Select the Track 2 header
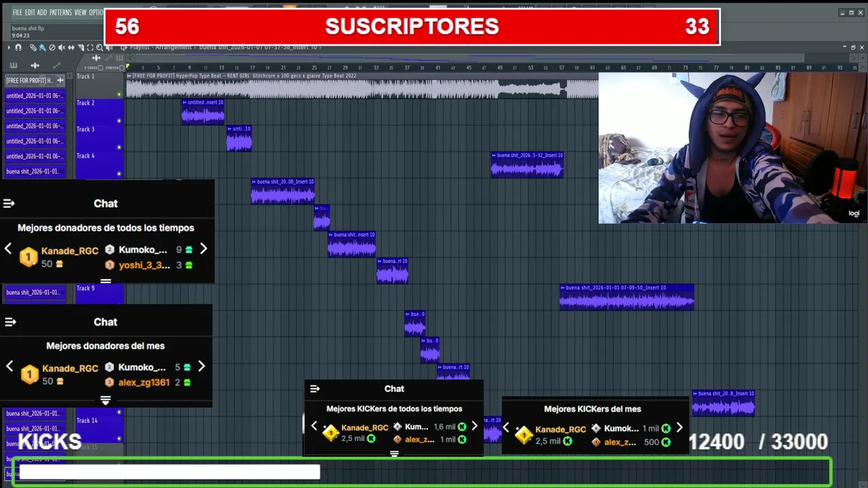Screen dimensions: 868x488 tap(99, 112)
